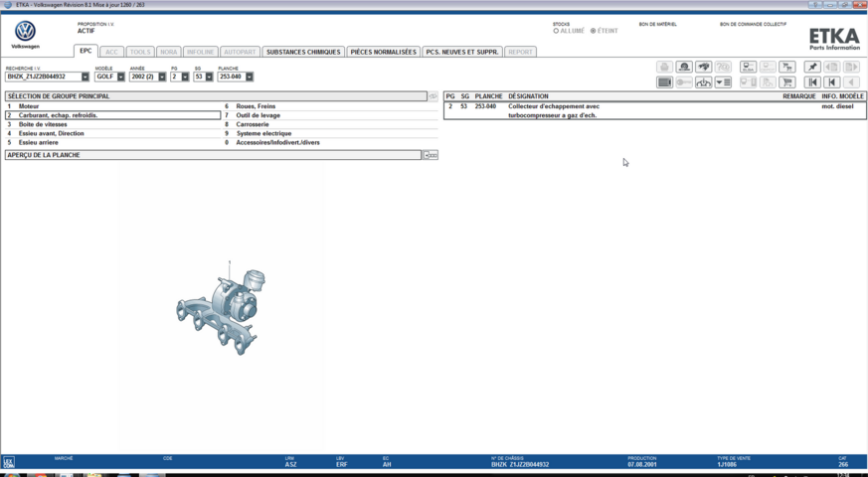Select group 2 Carburant, echap. refroidis.
868x477 pixels.
pyautogui.click(x=113, y=115)
